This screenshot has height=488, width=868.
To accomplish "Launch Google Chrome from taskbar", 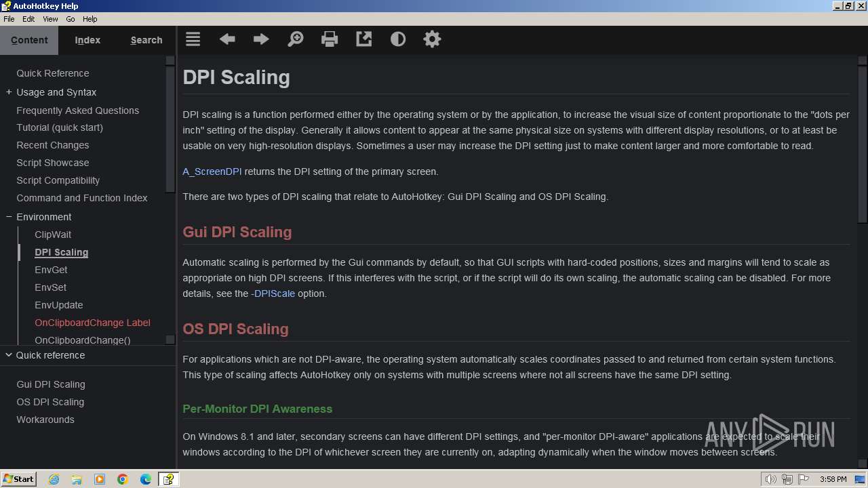I will [x=123, y=479].
